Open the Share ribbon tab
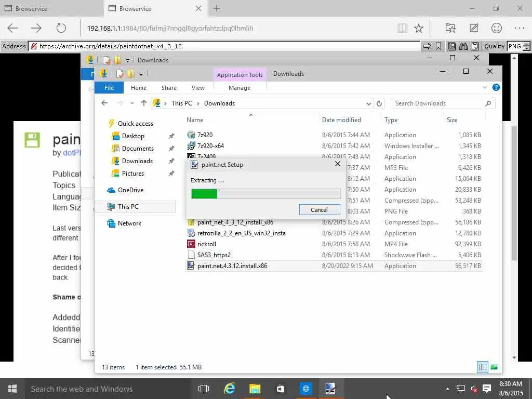The height and width of the screenshot is (399, 532). pyautogui.click(x=169, y=87)
